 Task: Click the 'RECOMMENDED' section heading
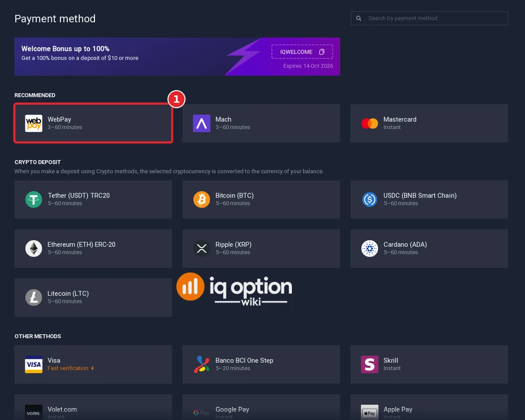(x=35, y=95)
